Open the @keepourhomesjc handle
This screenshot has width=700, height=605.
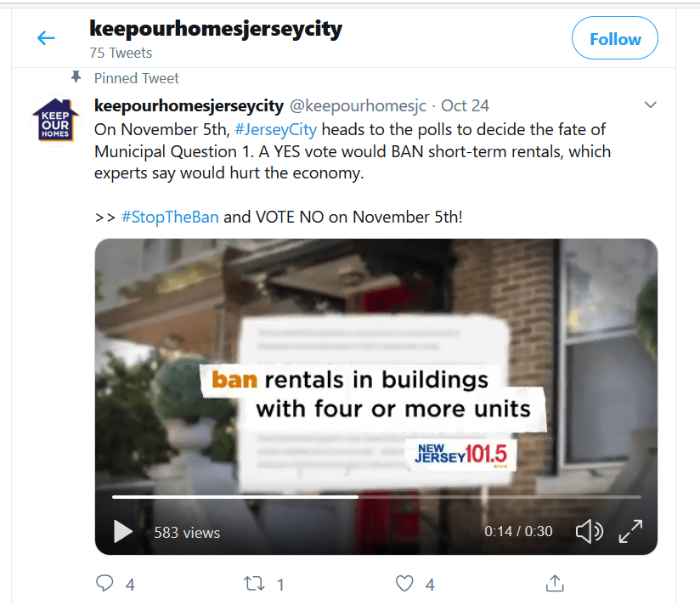tap(358, 106)
